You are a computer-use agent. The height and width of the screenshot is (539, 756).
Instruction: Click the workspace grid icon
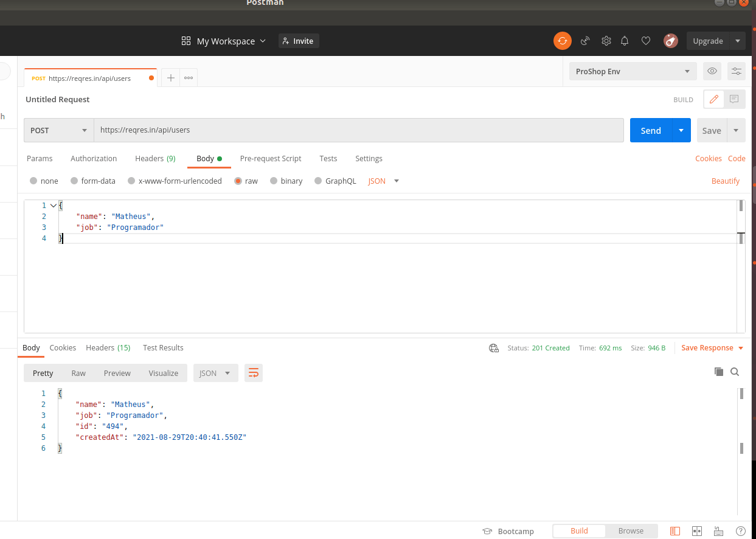tap(186, 41)
